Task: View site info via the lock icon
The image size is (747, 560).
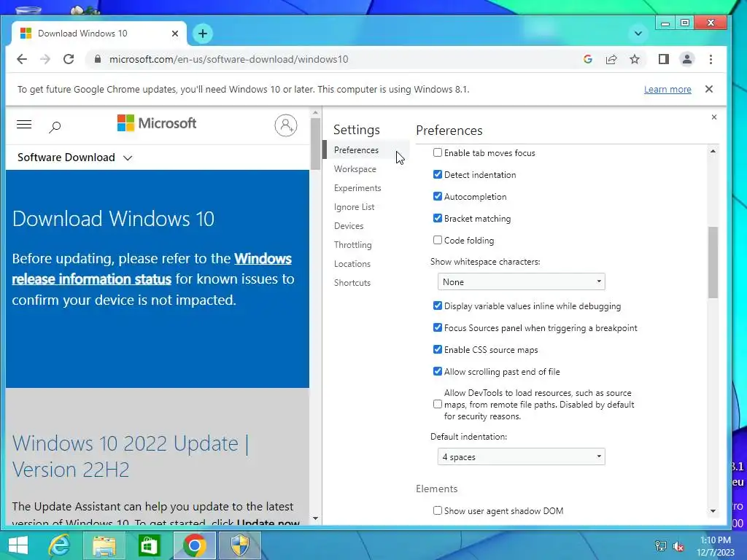Action: point(98,59)
